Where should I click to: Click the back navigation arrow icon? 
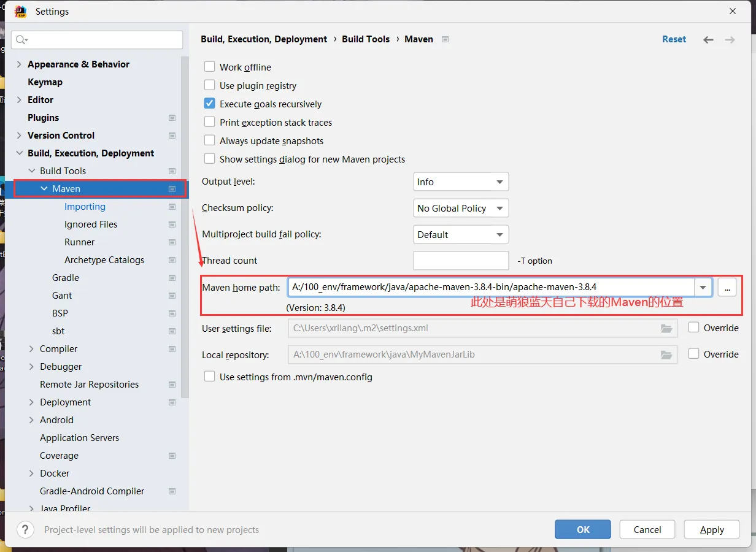point(708,40)
